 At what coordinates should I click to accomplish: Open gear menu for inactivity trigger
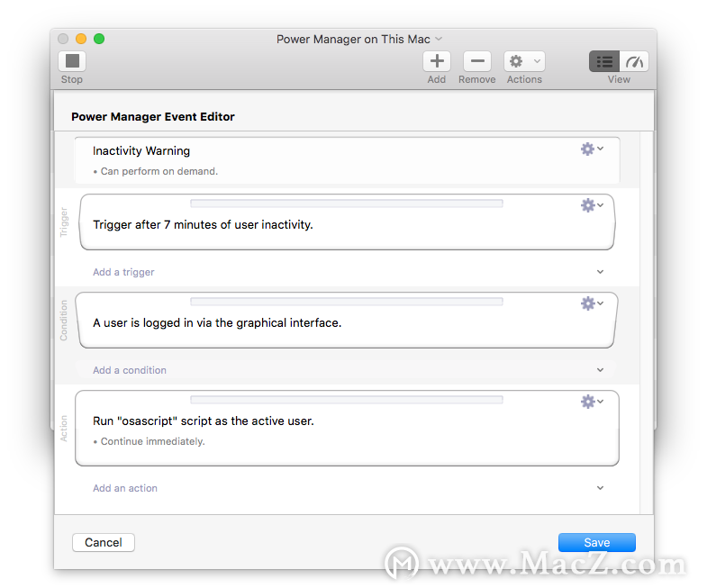point(592,205)
